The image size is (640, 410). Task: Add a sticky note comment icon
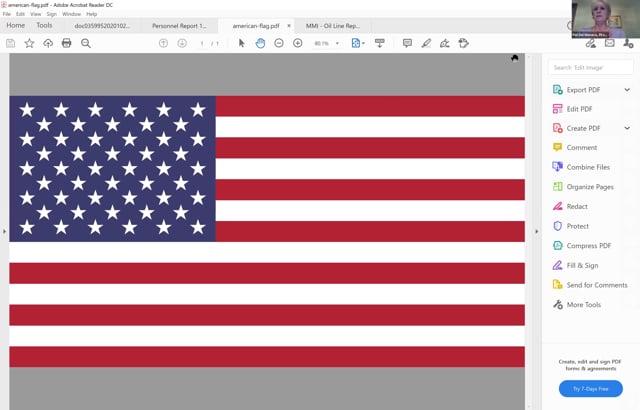pyautogui.click(x=407, y=43)
